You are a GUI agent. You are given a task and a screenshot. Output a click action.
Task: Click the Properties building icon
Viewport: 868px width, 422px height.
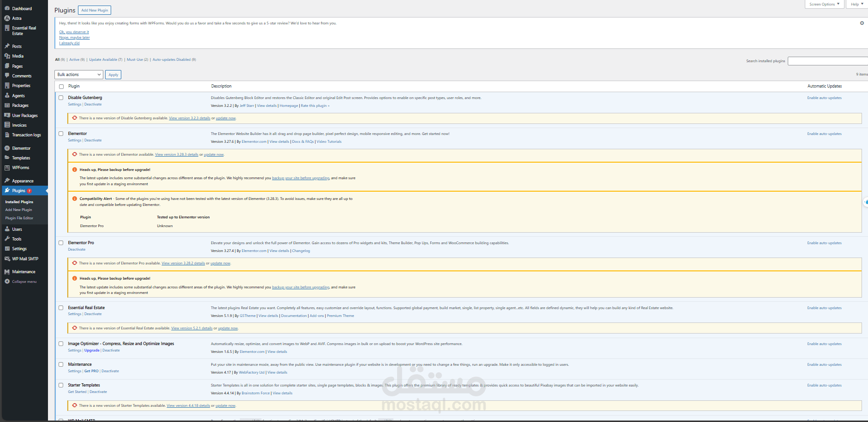pyautogui.click(x=7, y=86)
